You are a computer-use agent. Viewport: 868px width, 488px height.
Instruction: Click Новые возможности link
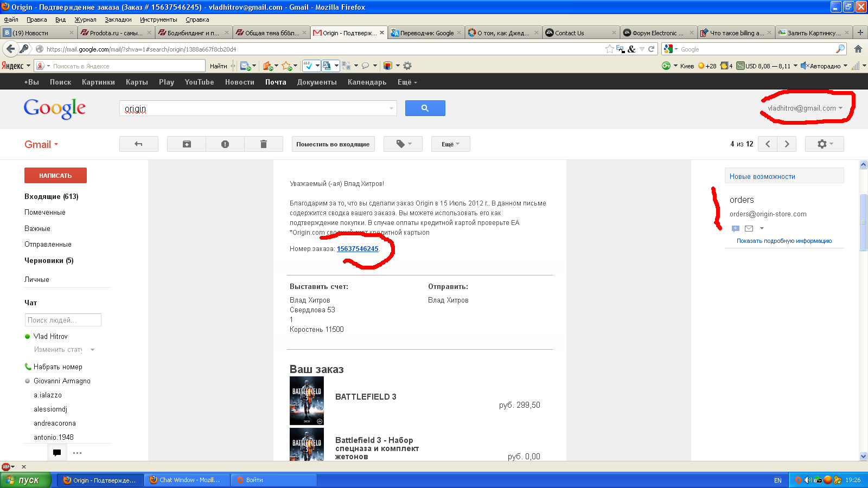(x=762, y=176)
